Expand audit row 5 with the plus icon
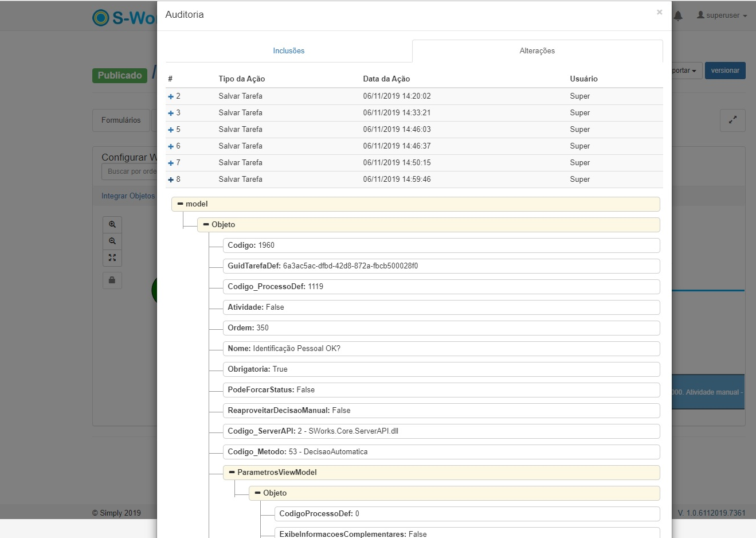Viewport: 756px width, 538px height. [x=171, y=130]
